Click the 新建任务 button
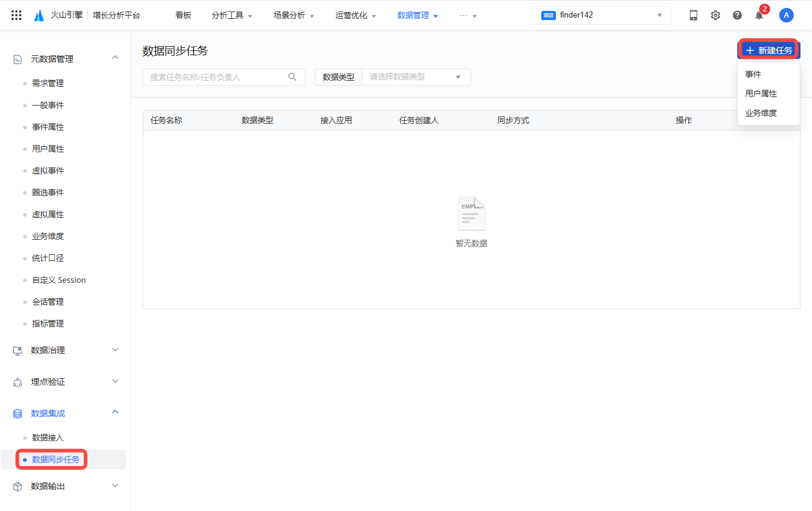Screen dimensions: 812x511 [x=769, y=50]
